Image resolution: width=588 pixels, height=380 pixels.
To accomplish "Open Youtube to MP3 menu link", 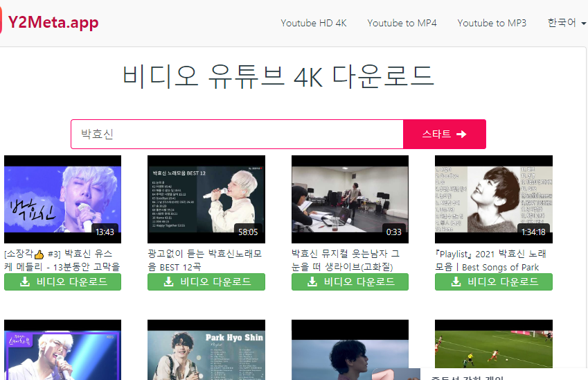I will coord(492,24).
